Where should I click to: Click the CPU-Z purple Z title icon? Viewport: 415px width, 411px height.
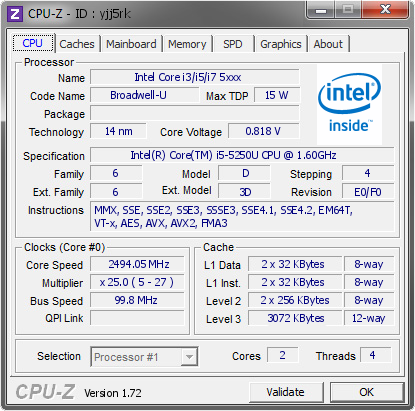point(15,14)
